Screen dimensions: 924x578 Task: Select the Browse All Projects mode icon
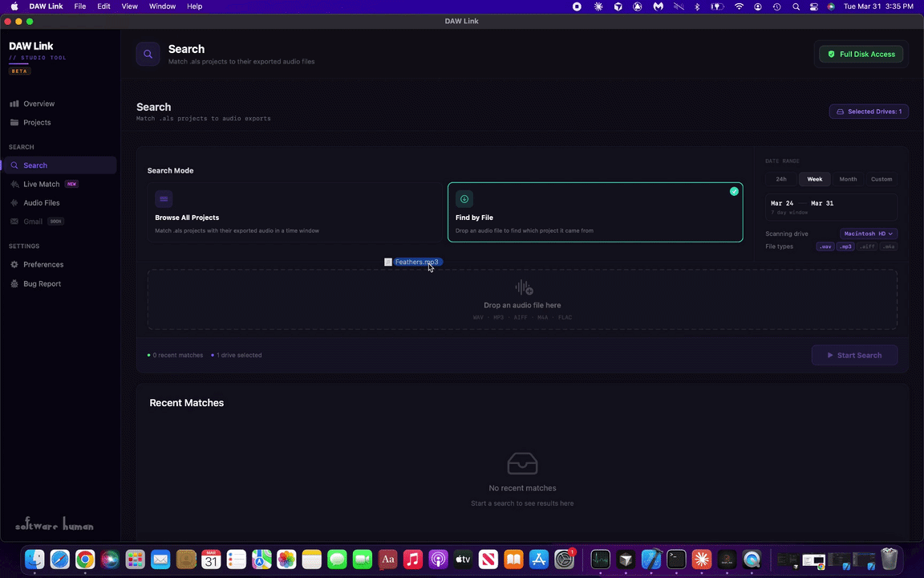click(164, 199)
